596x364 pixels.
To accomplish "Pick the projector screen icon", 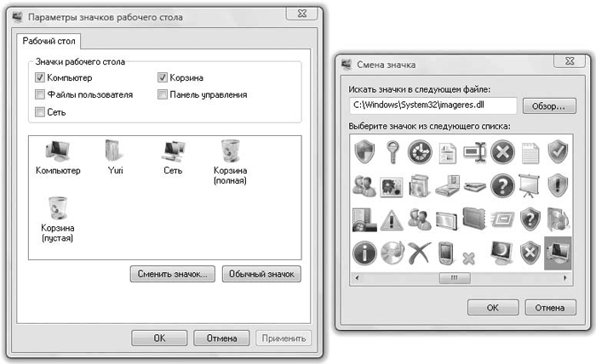I will point(530,185).
